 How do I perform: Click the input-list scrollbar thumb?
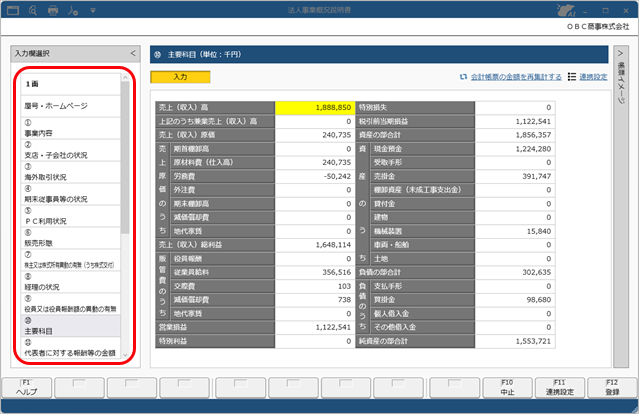pyautogui.click(x=125, y=157)
